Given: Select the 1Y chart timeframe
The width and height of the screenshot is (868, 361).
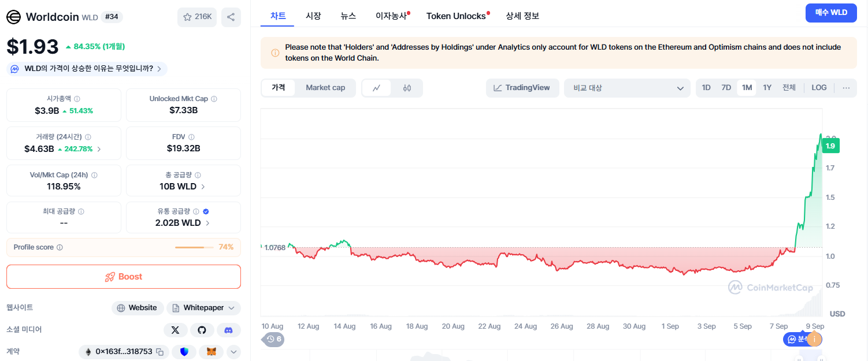Looking at the screenshot, I should (x=767, y=87).
